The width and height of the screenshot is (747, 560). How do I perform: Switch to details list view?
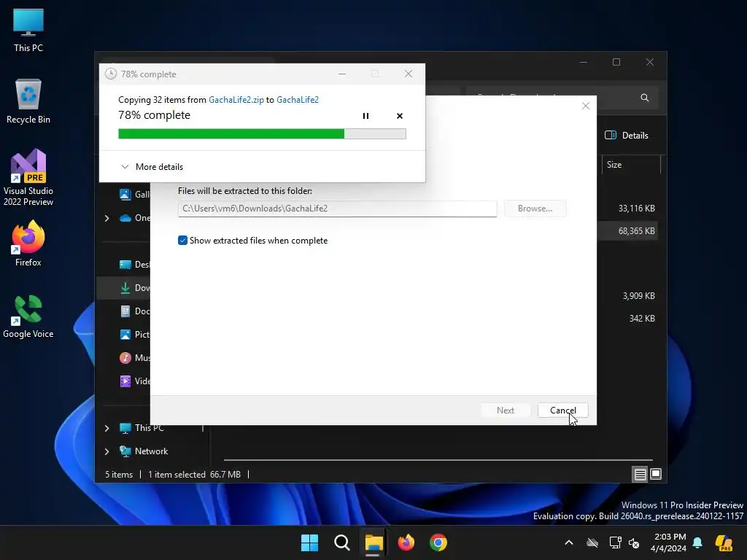point(640,474)
